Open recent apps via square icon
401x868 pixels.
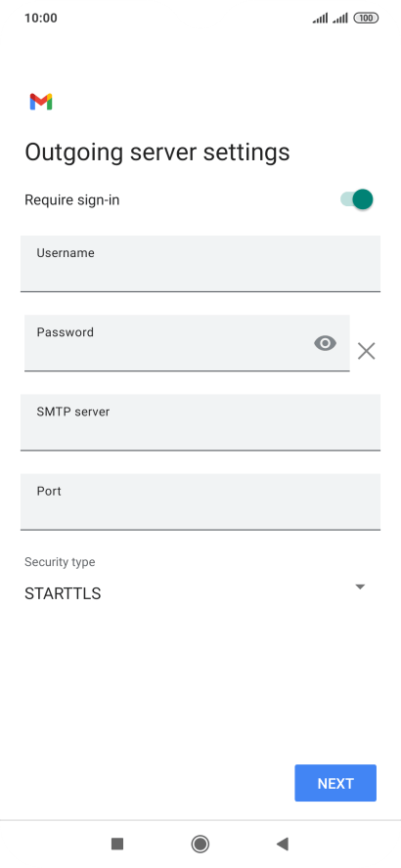point(116,844)
